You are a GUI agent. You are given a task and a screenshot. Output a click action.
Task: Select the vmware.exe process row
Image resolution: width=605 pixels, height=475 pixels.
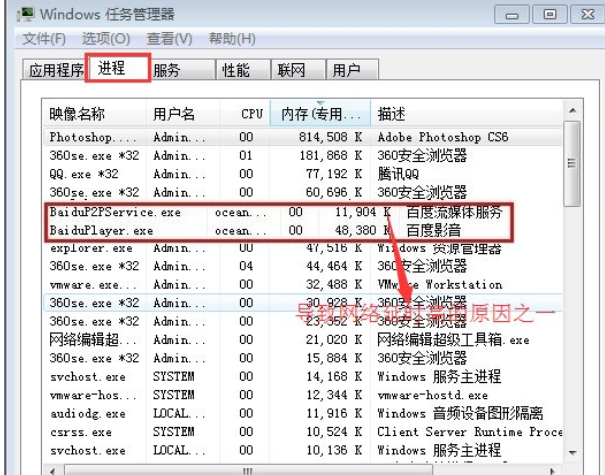(x=302, y=284)
